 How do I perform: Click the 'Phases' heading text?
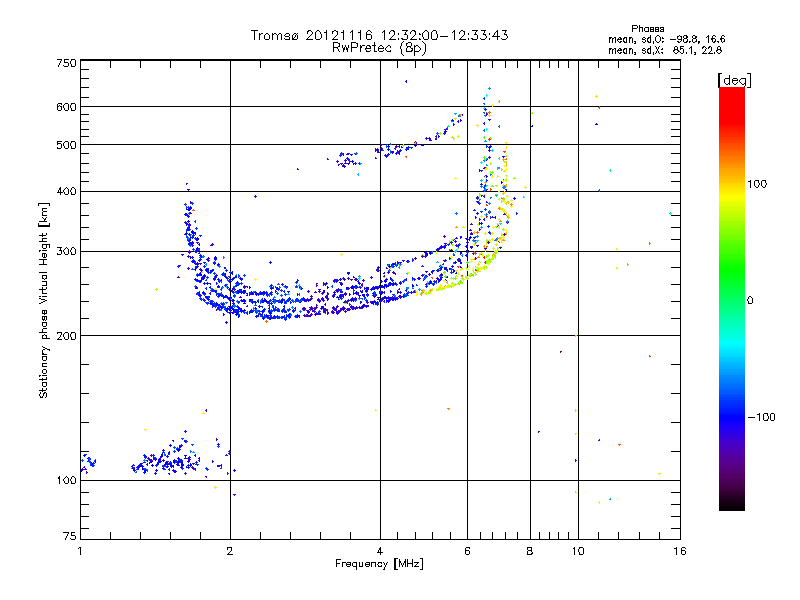(x=647, y=29)
